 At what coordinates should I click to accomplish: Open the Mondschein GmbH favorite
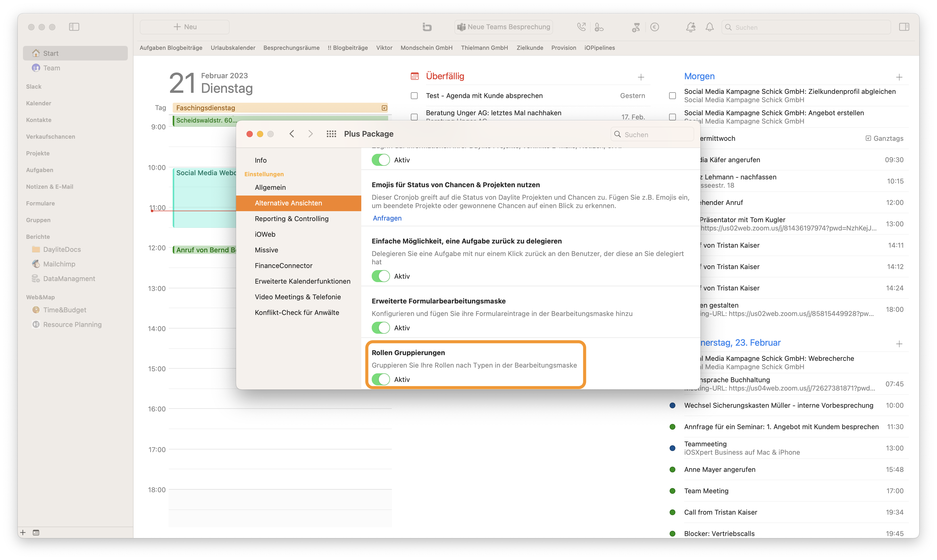coord(427,47)
